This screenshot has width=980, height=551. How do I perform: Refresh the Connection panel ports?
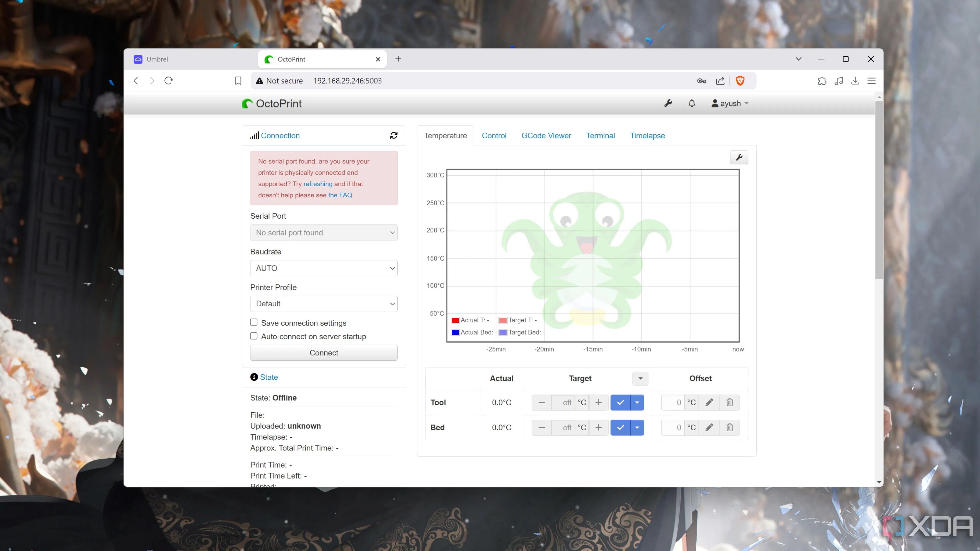pos(394,135)
